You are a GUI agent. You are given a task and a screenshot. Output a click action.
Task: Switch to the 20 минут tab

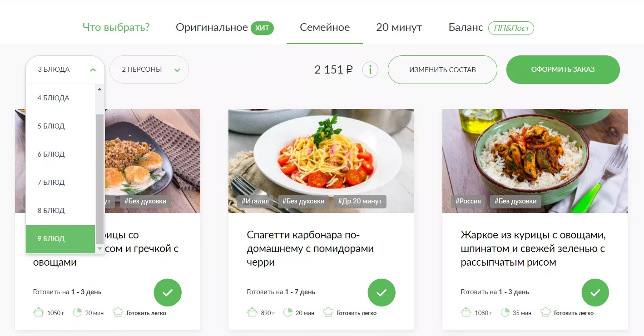(399, 27)
